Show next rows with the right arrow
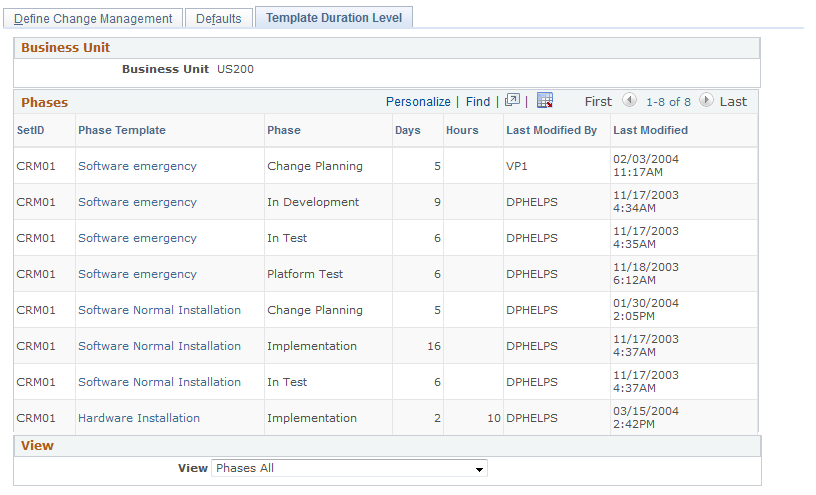This screenshot has height=495, width=816. point(706,100)
